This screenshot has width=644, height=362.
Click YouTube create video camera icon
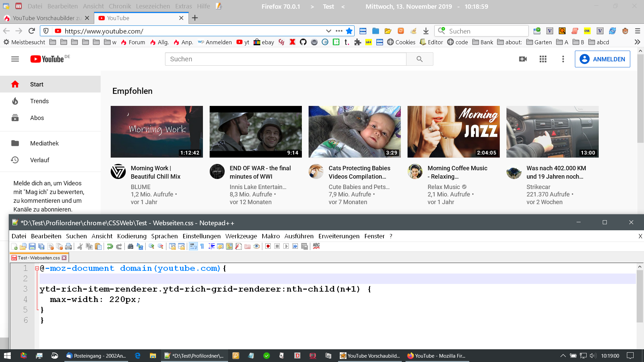pyautogui.click(x=523, y=59)
